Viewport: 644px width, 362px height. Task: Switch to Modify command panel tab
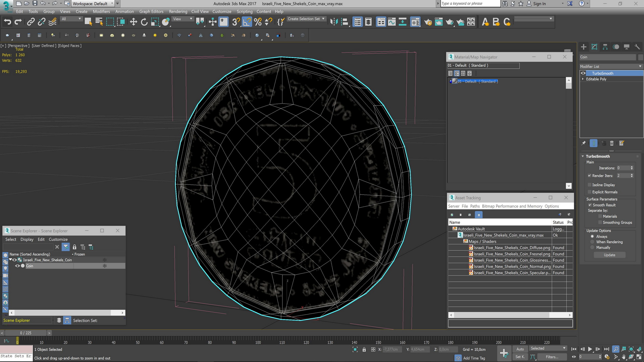click(x=594, y=47)
